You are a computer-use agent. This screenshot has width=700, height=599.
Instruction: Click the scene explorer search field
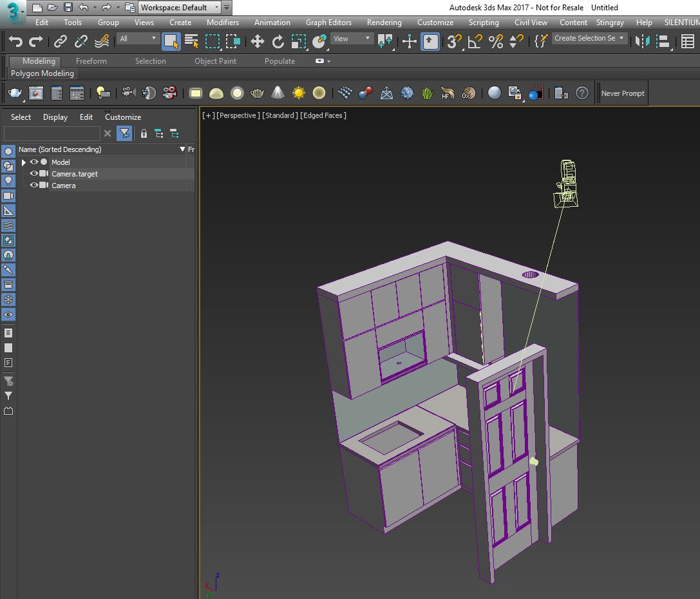click(52, 133)
